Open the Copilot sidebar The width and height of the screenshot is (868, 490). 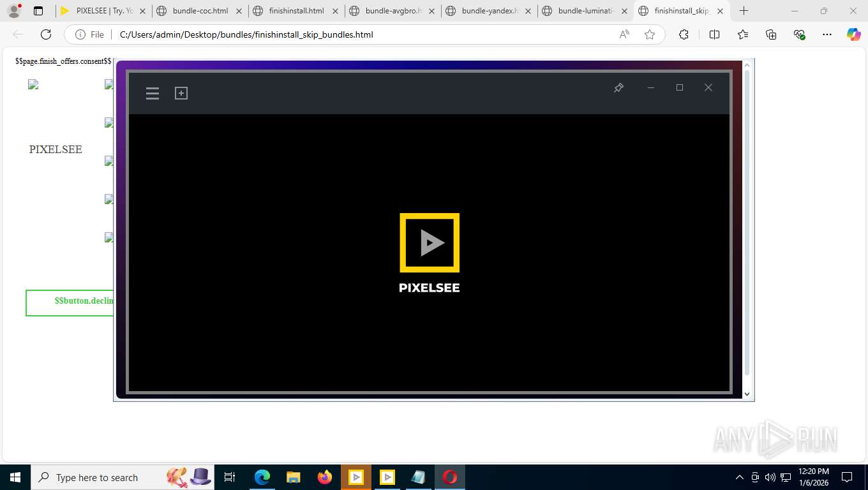click(x=854, y=34)
